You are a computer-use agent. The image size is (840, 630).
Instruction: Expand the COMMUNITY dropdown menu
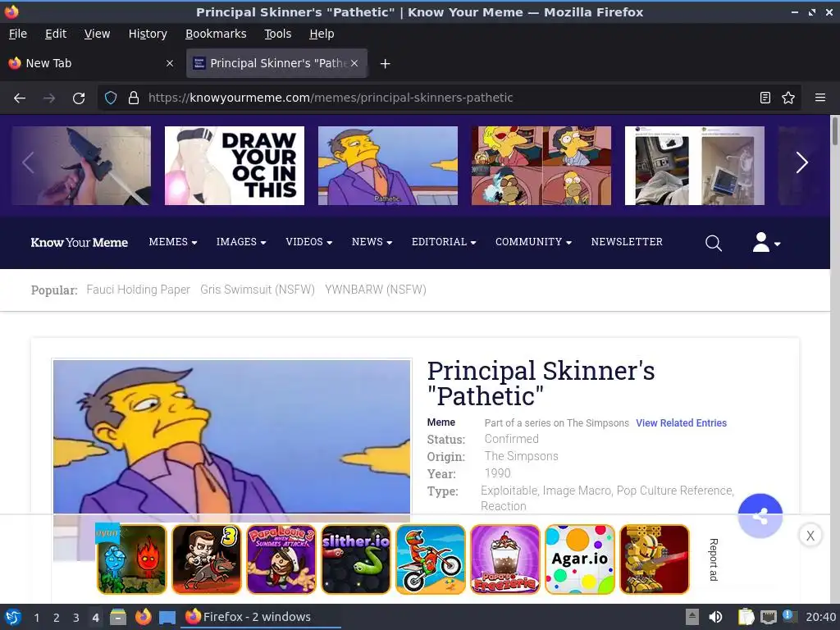click(x=533, y=242)
